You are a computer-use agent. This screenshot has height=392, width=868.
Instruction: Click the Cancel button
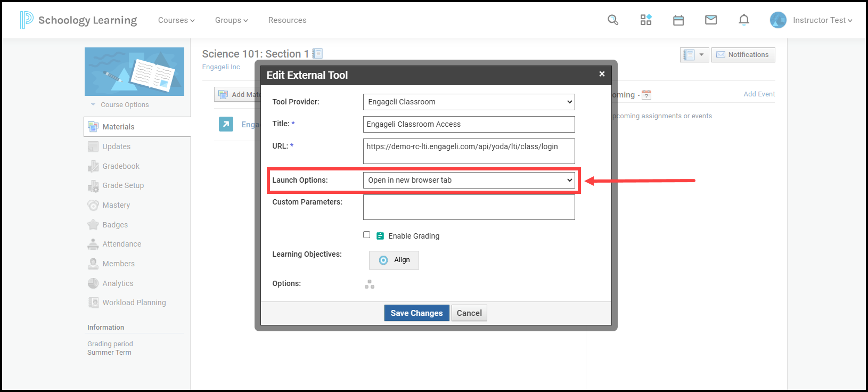click(x=469, y=313)
